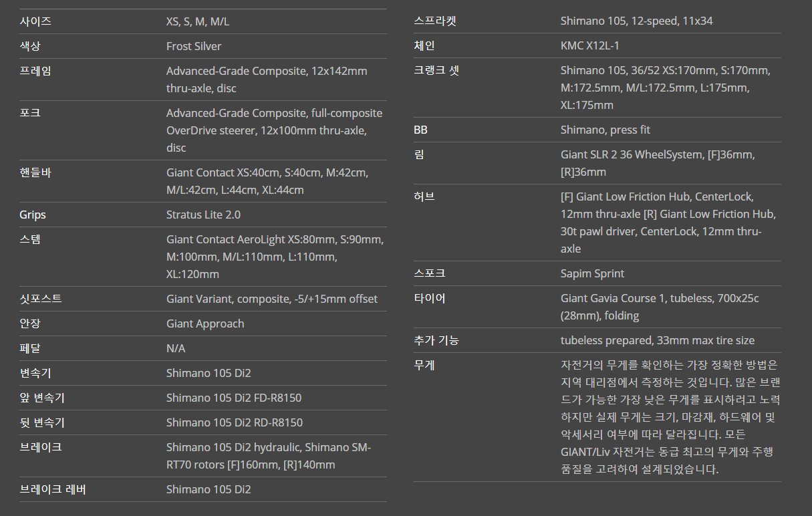
Task: Click the 타이어 row label
Action: pos(430,298)
